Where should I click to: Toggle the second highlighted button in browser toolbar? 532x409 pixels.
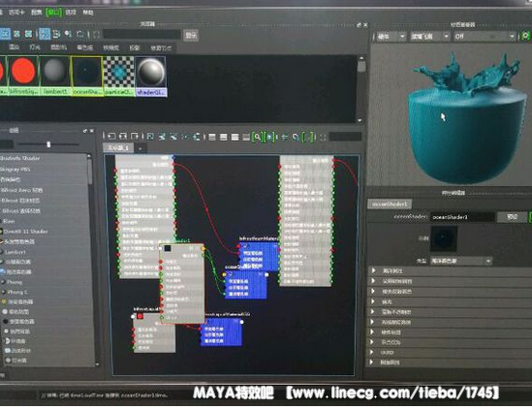pyautogui.click(x=45, y=34)
